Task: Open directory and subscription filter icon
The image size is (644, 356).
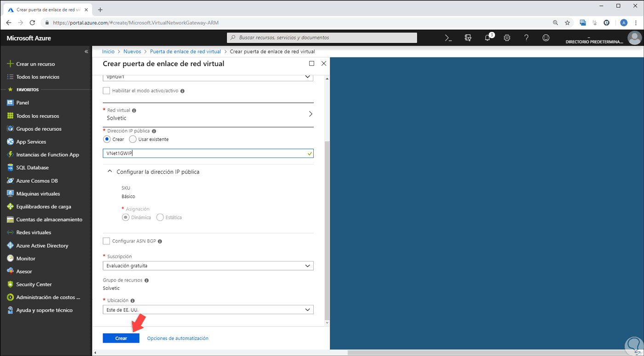Action: tap(468, 38)
